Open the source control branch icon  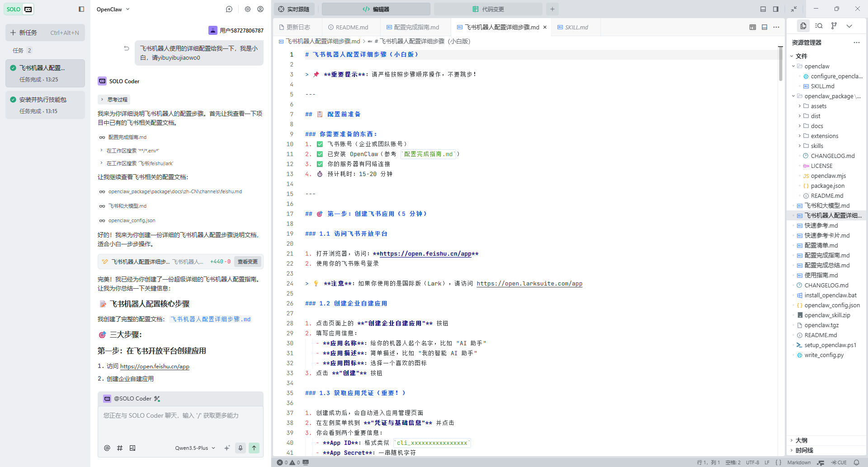click(x=834, y=26)
